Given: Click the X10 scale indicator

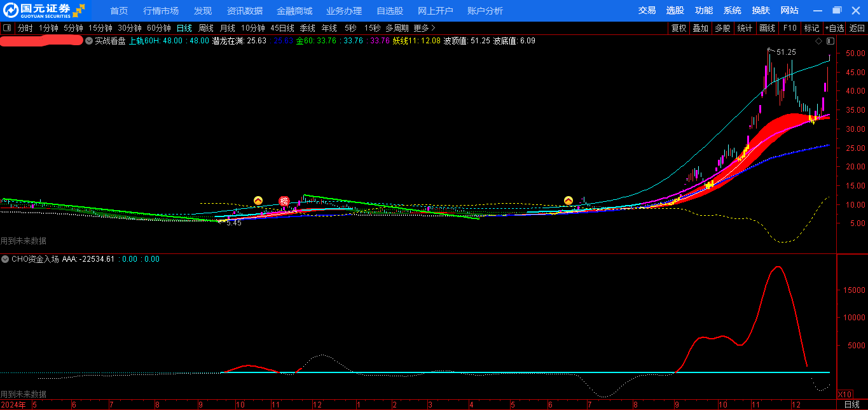Looking at the screenshot, I should pyautogui.click(x=845, y=394).
